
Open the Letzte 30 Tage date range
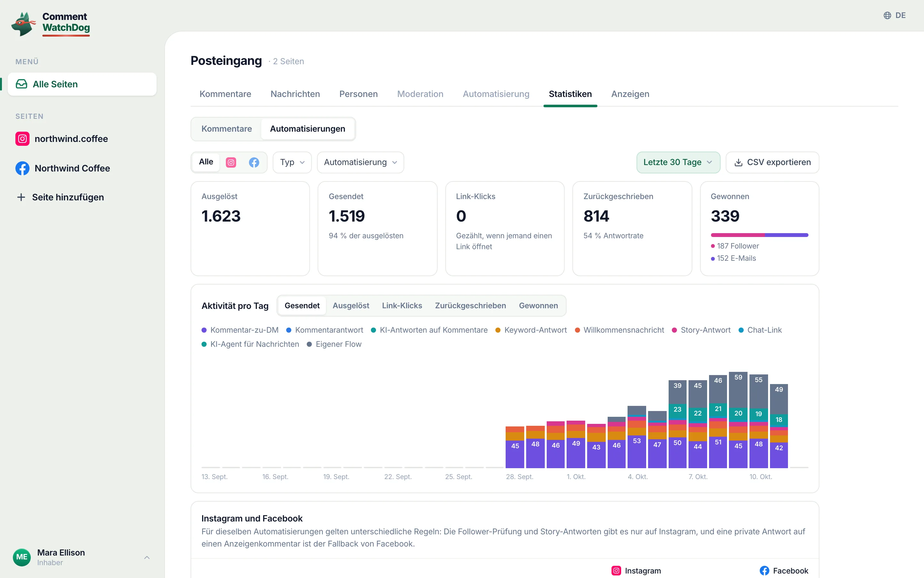[x=678, y=162]
